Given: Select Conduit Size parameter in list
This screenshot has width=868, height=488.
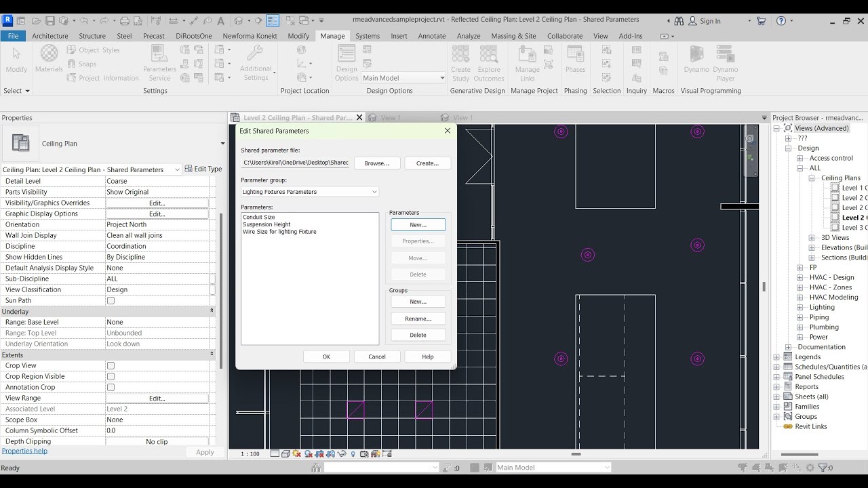Looking at the screenshot, I should (x=259, y=217).
